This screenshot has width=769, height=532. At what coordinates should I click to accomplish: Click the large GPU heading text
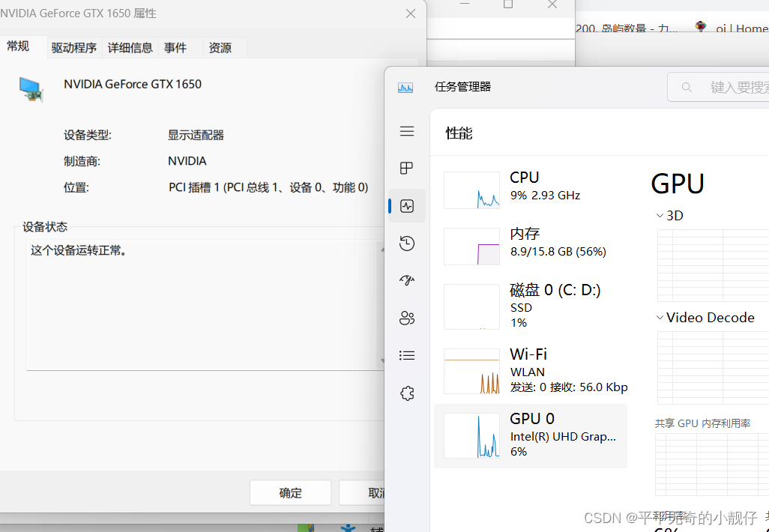click(x=678, y=184)
